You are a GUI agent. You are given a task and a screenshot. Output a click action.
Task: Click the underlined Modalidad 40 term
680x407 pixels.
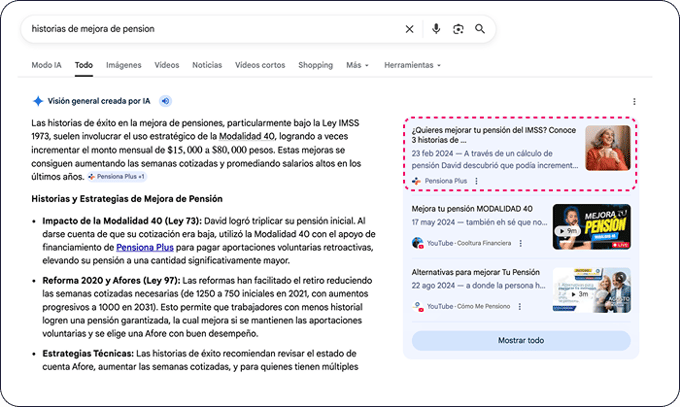(247, 136)
